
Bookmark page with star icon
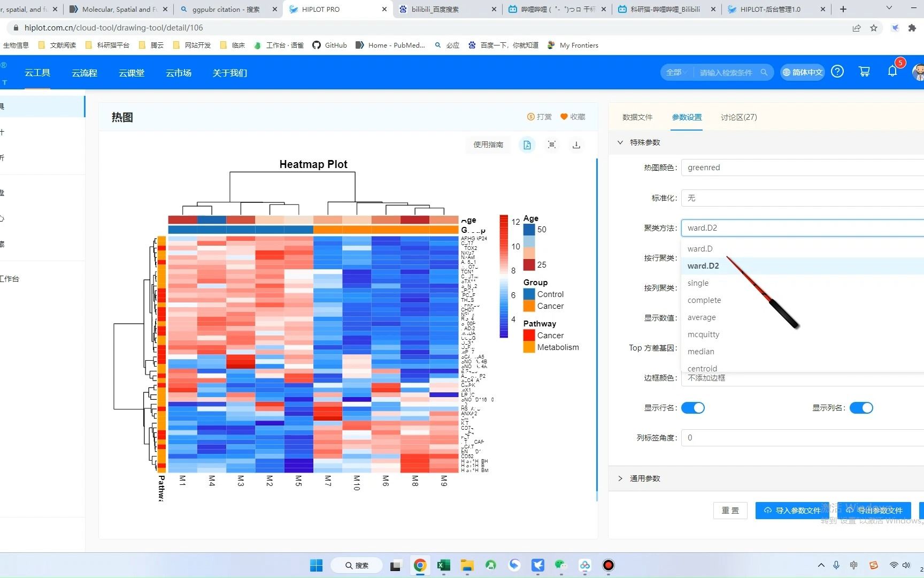[874, 28]
